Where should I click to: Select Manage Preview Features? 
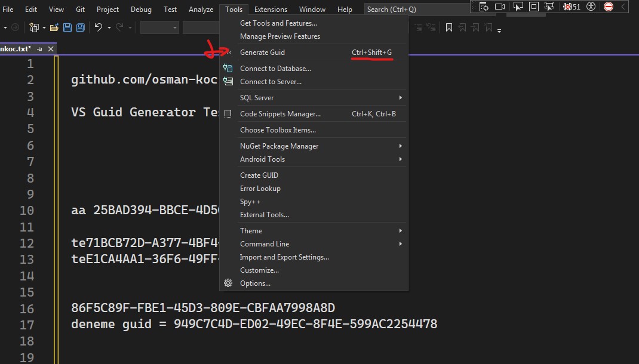tap(314, 36)
